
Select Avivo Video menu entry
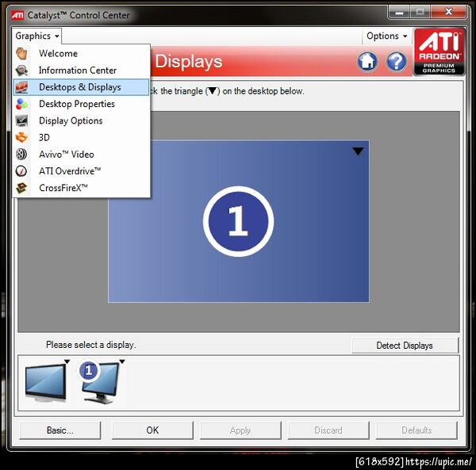click(x=82, y=155)
